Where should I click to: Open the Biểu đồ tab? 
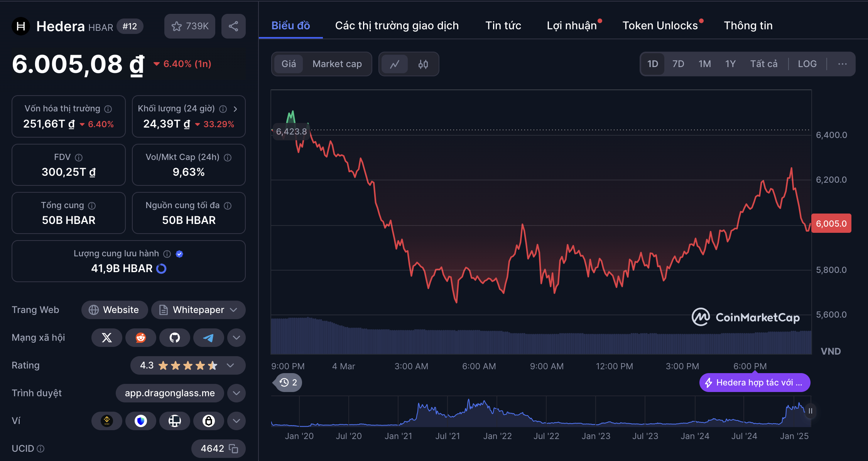coord(290,25)
